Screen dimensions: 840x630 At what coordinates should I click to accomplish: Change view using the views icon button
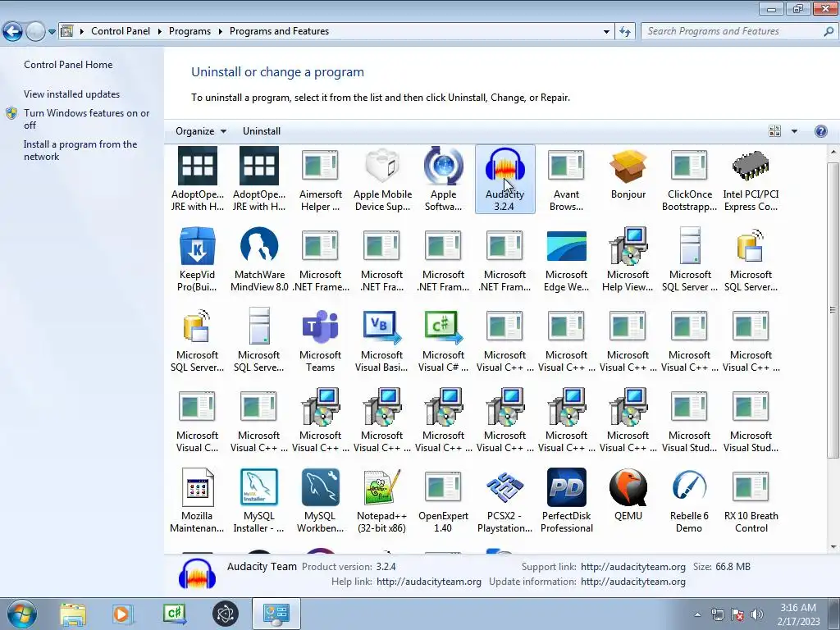(774, 131)
